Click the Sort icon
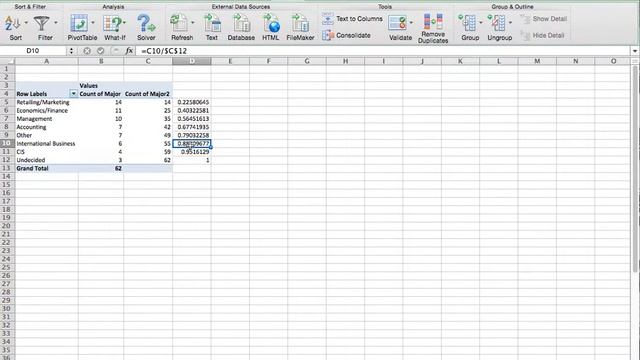 (x=13, y=24)
